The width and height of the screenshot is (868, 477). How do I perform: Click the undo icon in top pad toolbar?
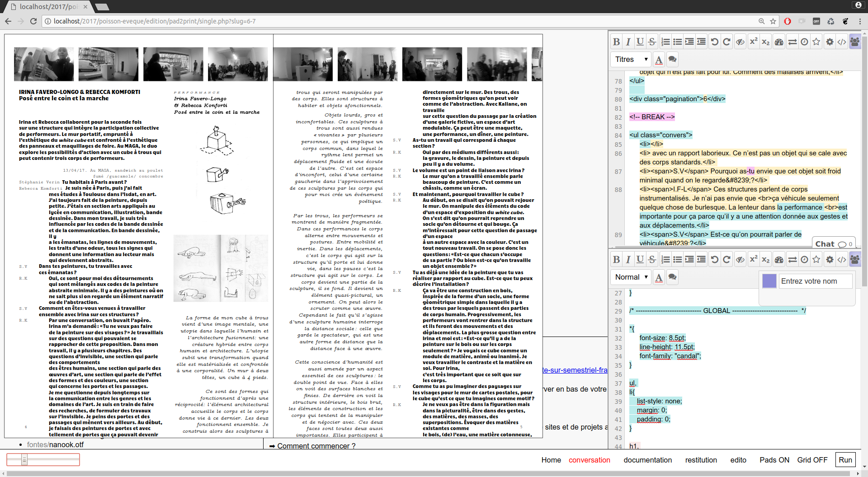tap(714, 42)
